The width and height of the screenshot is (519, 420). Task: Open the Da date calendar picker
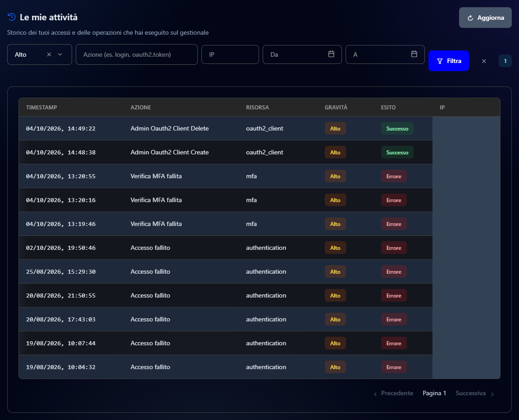click(331, 54)
